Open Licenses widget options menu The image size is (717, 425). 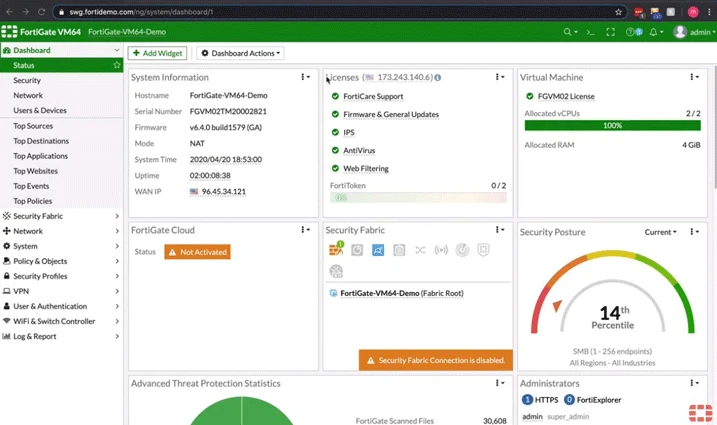499,77
